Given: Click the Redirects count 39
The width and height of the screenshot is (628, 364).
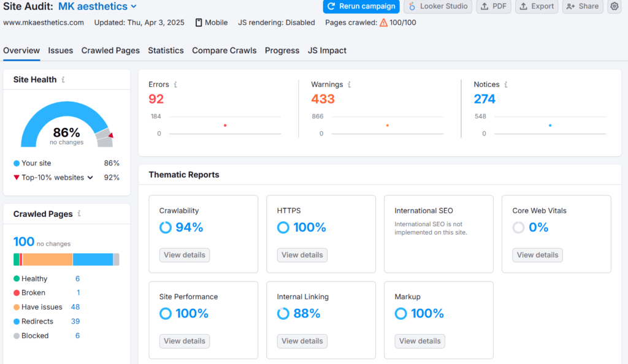Looking at the screenshot, I should click(75, 322).
